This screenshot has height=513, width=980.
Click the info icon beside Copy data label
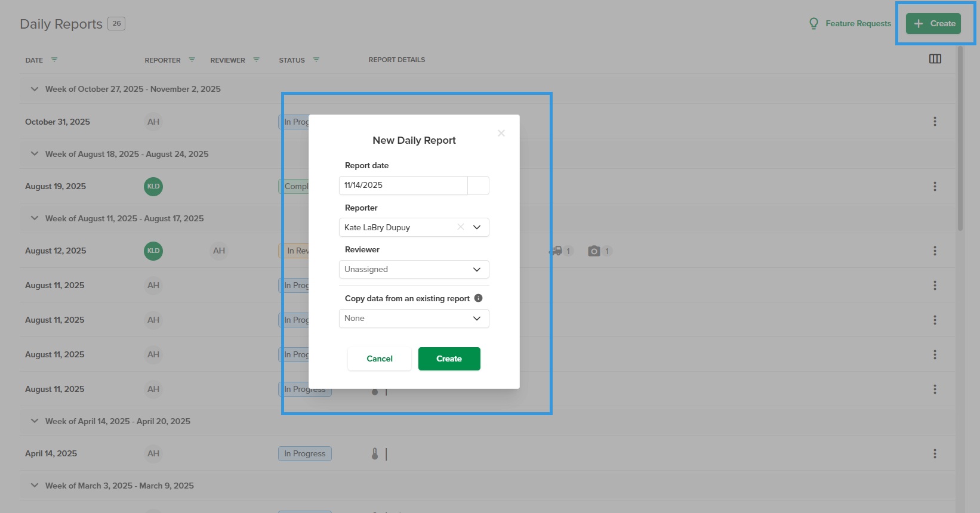coord(479,298)
